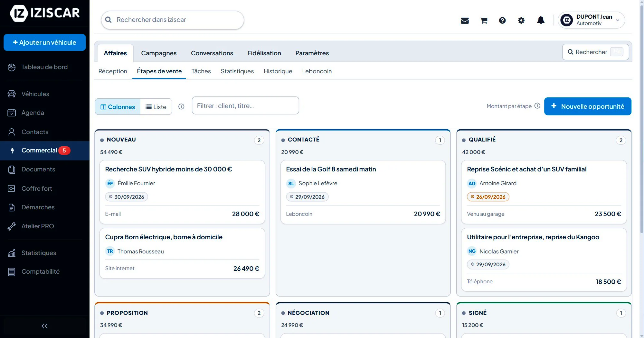Screen dimensions: 644x338
Task: Switch to Colonnes view
Action: click(118, 107)
